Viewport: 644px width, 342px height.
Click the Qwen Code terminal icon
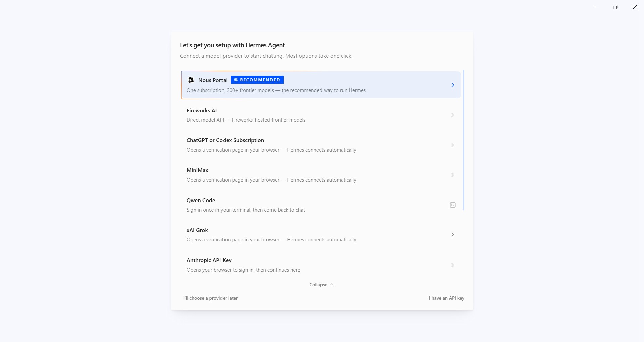click(452, 205)
